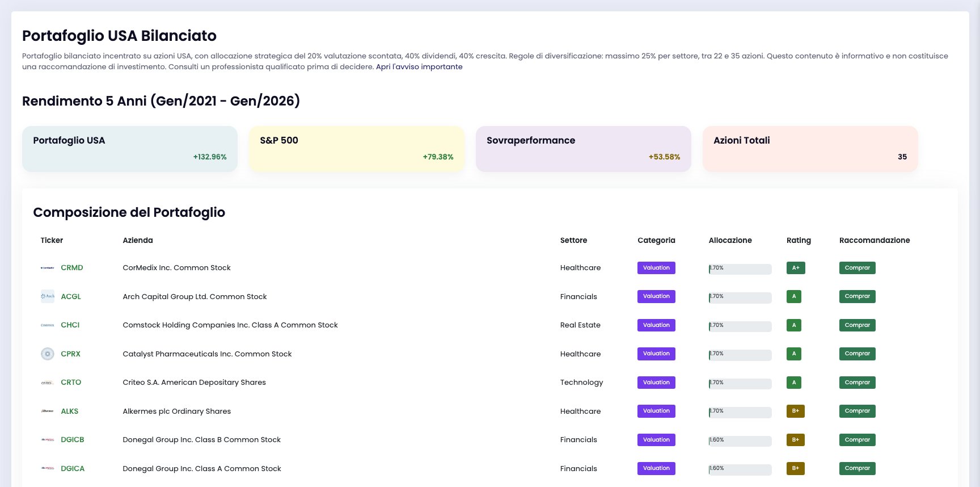Screen dimensions: 980x487
Task: Open the DGICA ticker link
Action: click(73, 468)
